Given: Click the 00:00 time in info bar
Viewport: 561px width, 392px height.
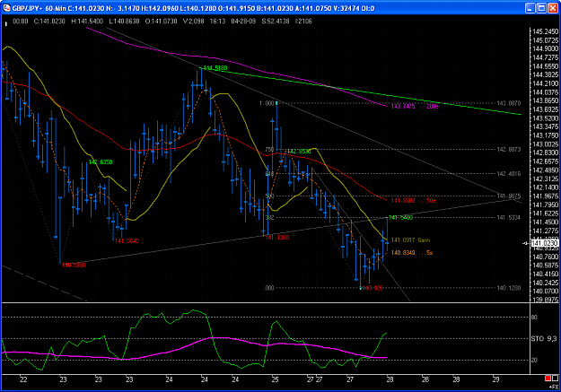Looking at the screenshot, I should point(21,22).
